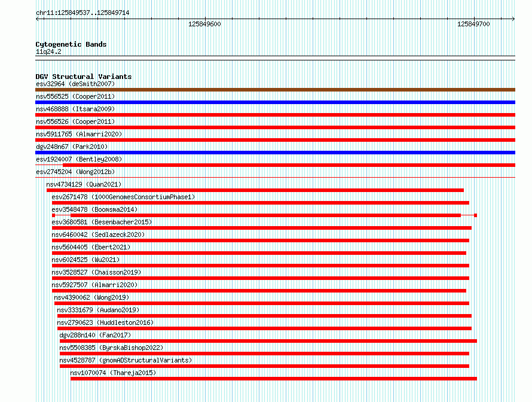Click the blue nsv556525 variant bar
The height and width of the screenshot is (402, 532).
(x=275, y=102)
